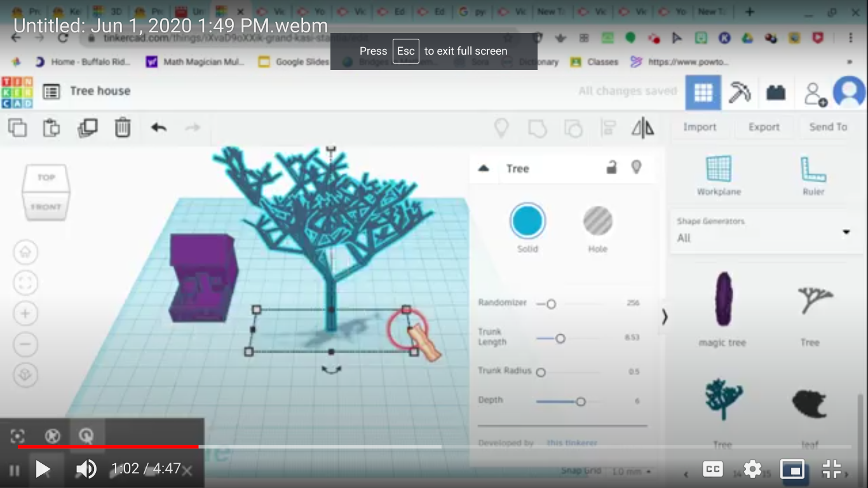Click the Home view button
Image resolution: width=868 pixels, height=488 pixels.
coord(25,252)
